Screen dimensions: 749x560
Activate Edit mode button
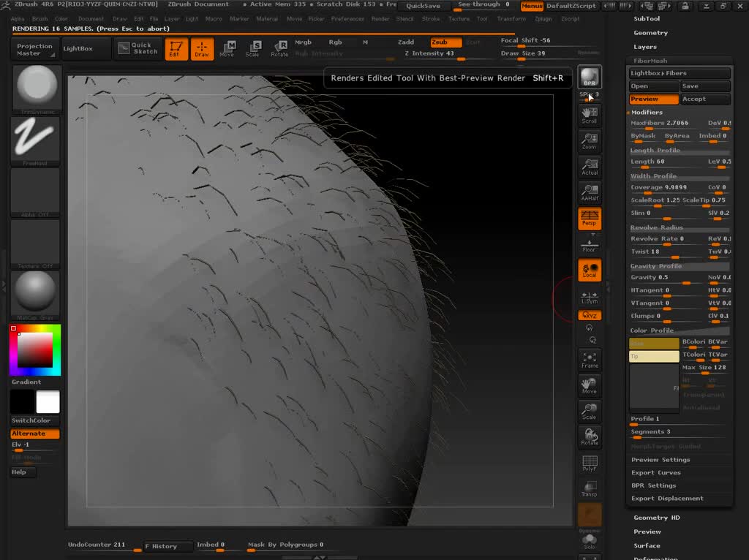(x=176, y=49)
